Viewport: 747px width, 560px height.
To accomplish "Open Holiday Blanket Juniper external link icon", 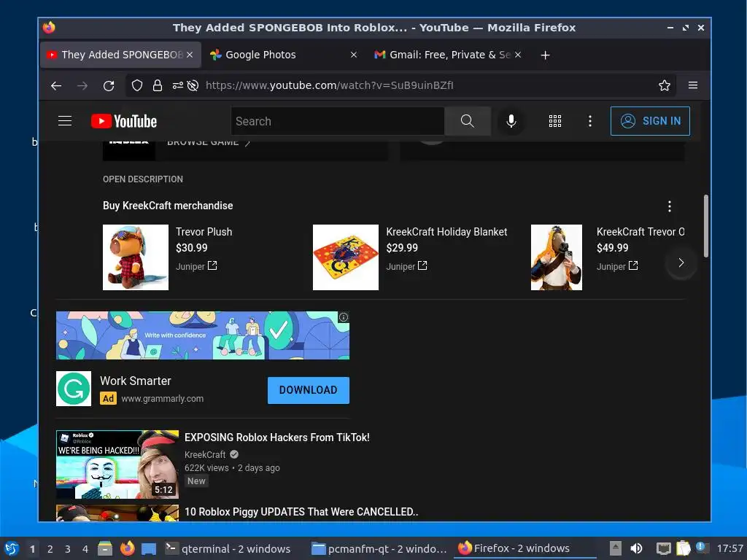I will coord(422,265).
